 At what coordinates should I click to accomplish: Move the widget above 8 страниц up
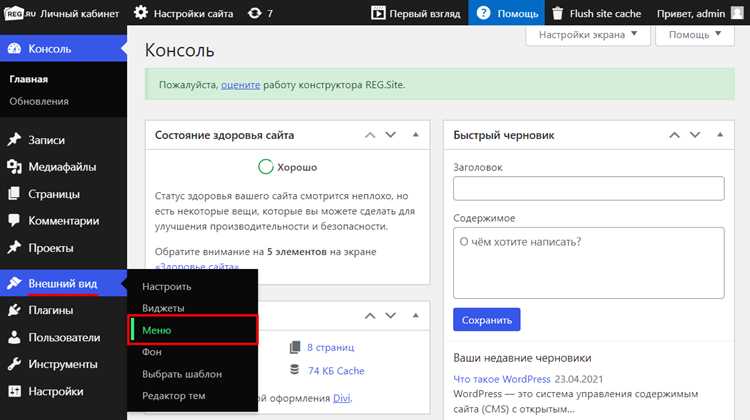pos(370,316)
